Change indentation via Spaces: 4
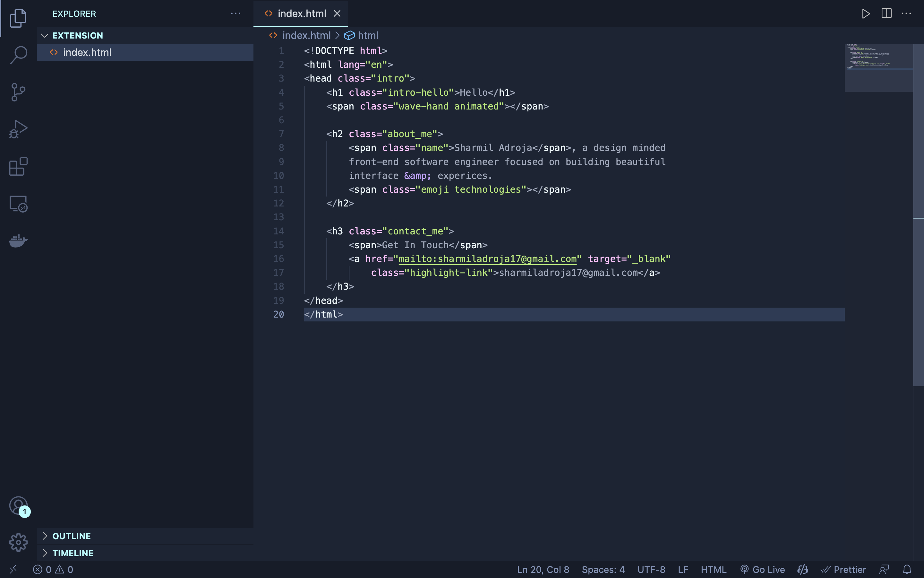The image size is (924, 578). (603, 570)
